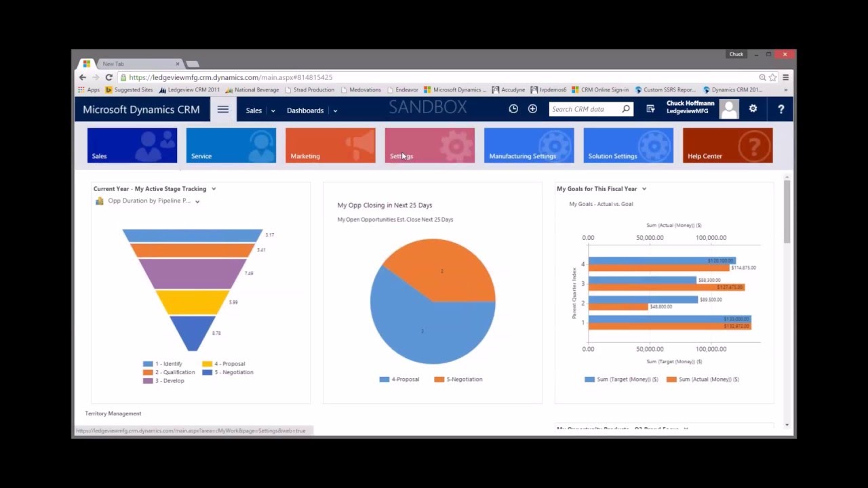Open the Manufacturing Settings tile
Screen dimensions: 868x488
pos(529,145)
